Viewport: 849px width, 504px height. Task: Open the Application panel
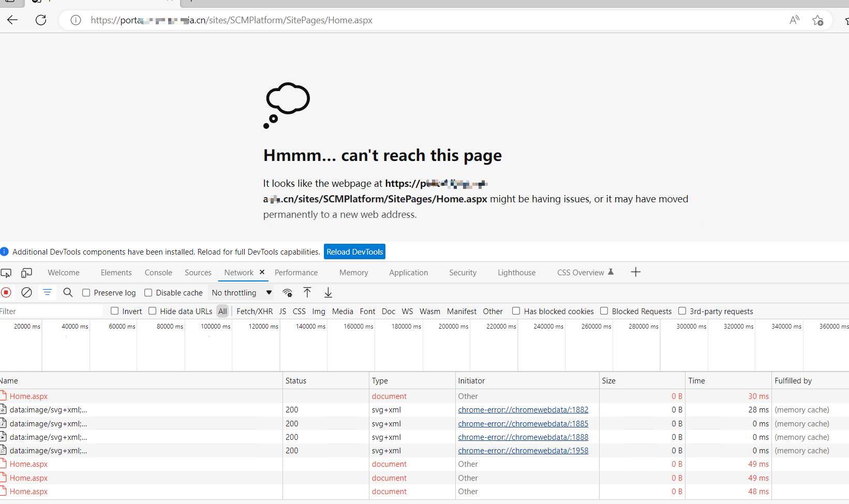tap(408, 272)
